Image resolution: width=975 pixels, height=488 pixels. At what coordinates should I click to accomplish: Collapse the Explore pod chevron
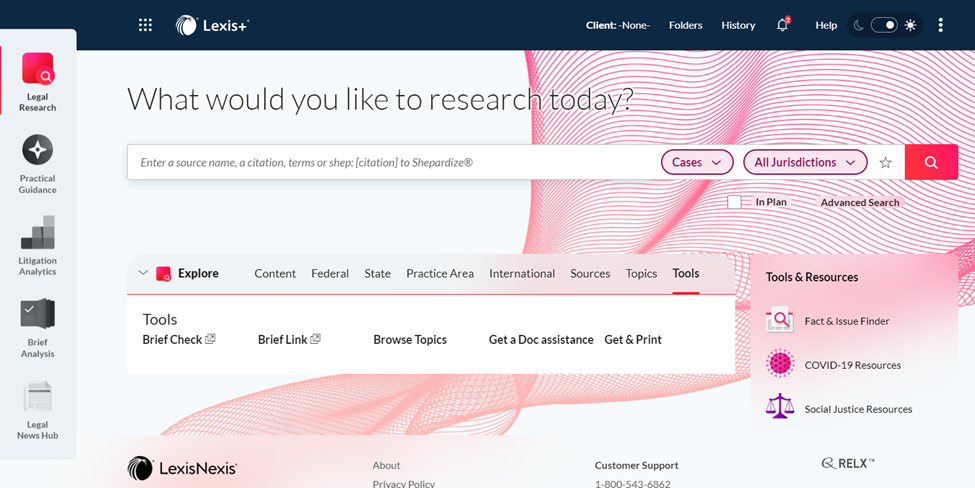(143, 273)
